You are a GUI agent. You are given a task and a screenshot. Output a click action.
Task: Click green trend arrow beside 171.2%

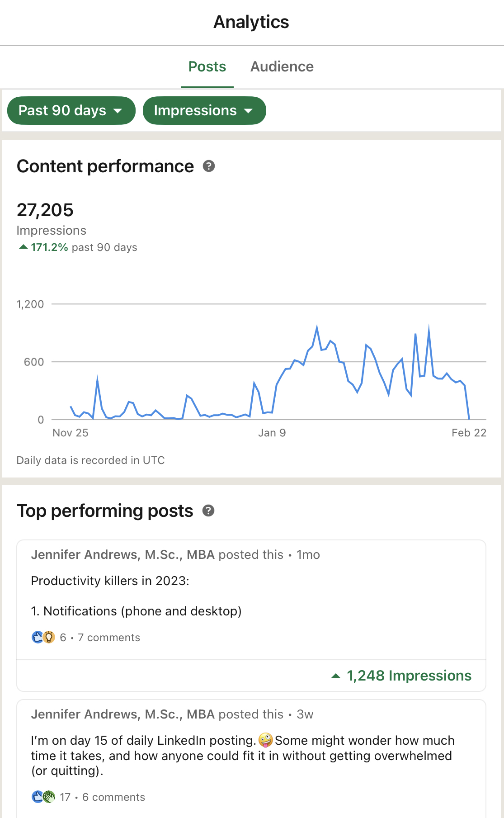coord(23,247)
